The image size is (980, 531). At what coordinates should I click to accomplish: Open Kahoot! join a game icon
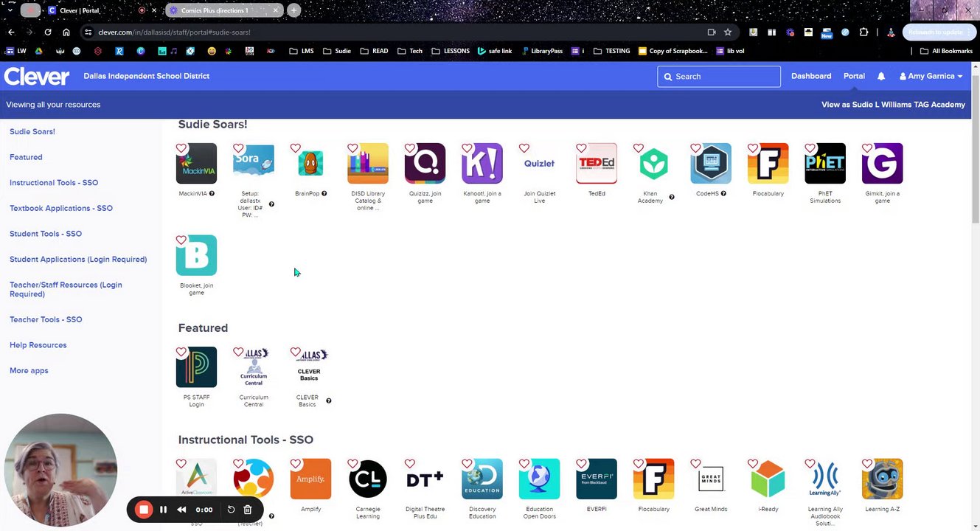tap(482, 164)
